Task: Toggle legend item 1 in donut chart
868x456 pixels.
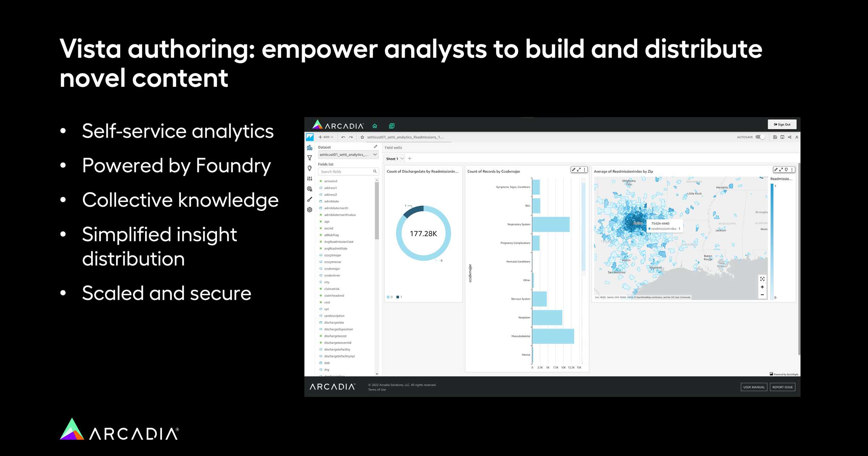Action: coord(399,297)
